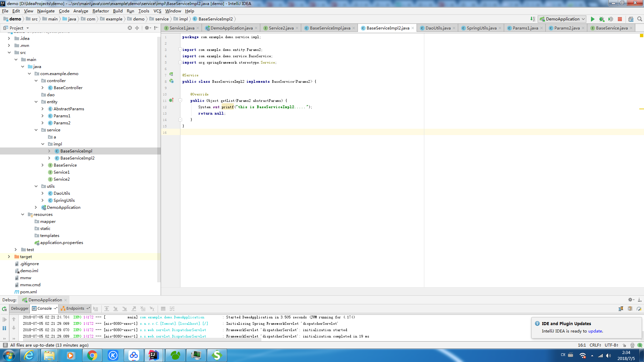
Task: Open Windows Start menu
Action: [x=9, y=355]
